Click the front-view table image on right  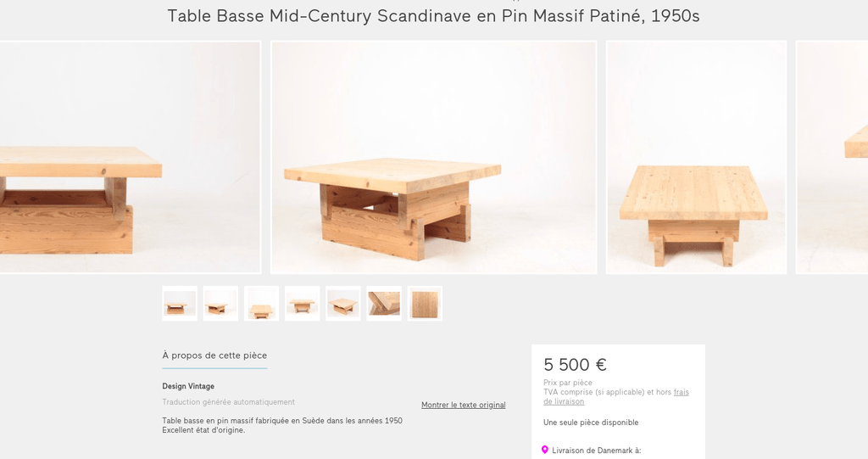click(x=697, y=158)
